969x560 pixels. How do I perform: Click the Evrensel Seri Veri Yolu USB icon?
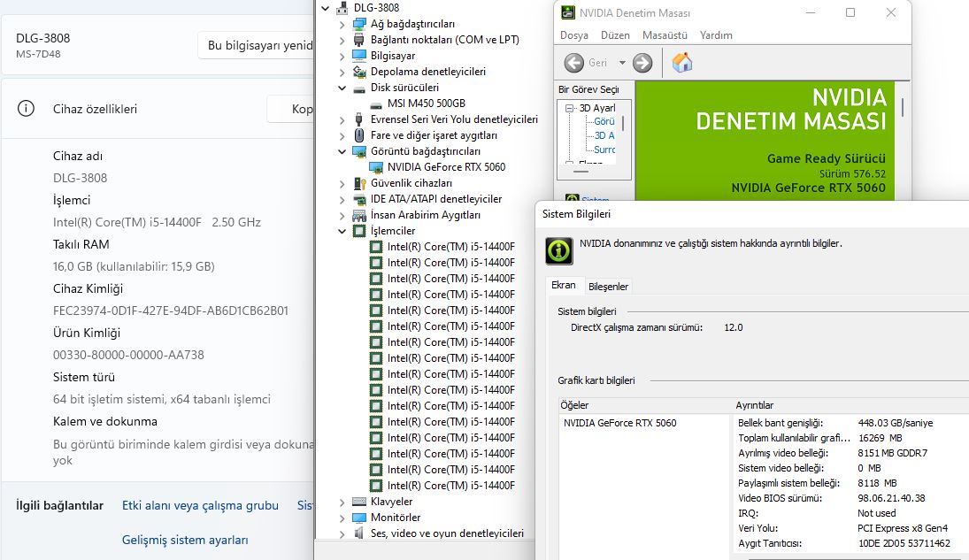coord(359,119)
